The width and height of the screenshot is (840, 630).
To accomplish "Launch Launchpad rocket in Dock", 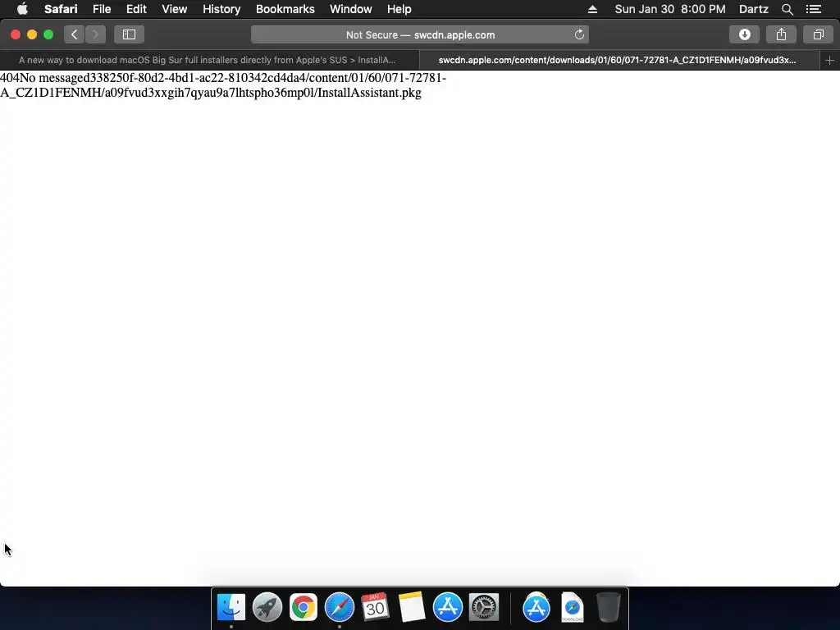I will (x=267, y=607).
